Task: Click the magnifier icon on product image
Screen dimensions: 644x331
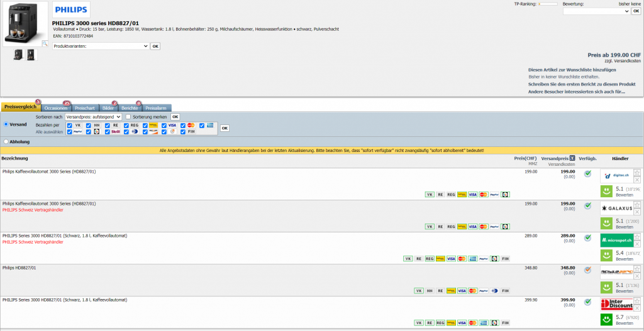Action: tap(45, 44)
